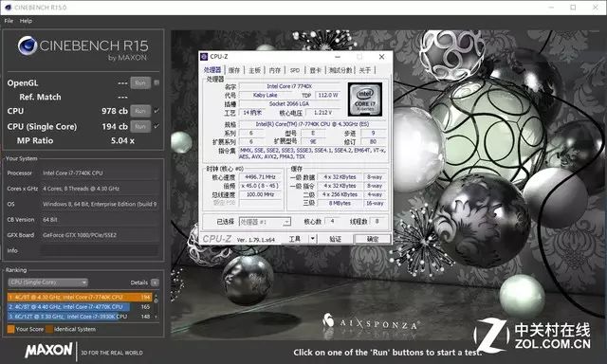Select the i7-4770K ranking row scoring 165

coord(80,307)
